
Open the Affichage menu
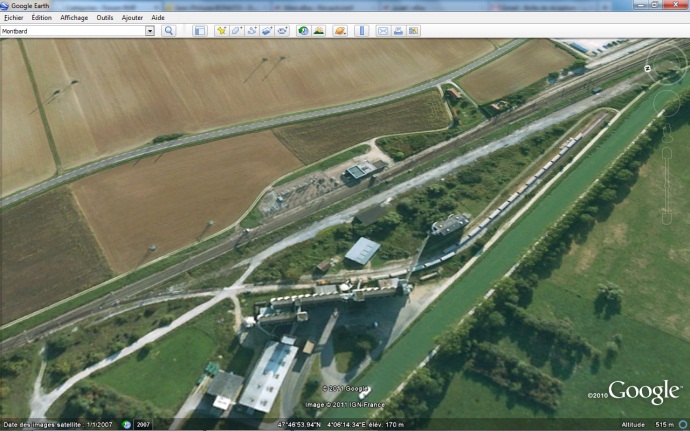coord(74,17)
